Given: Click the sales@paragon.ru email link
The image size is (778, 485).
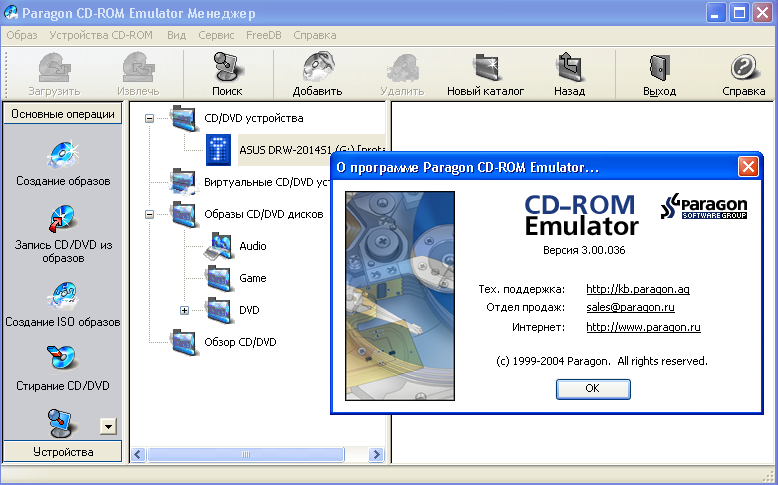Looking at the screenshot, I should click(x=630, y=307).
